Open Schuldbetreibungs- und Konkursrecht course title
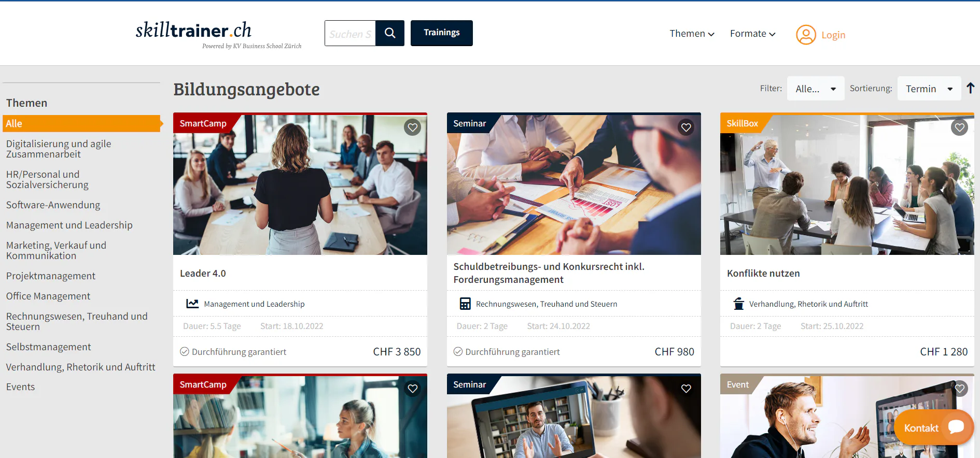980x458 pixels. click(x=549, y=273)
